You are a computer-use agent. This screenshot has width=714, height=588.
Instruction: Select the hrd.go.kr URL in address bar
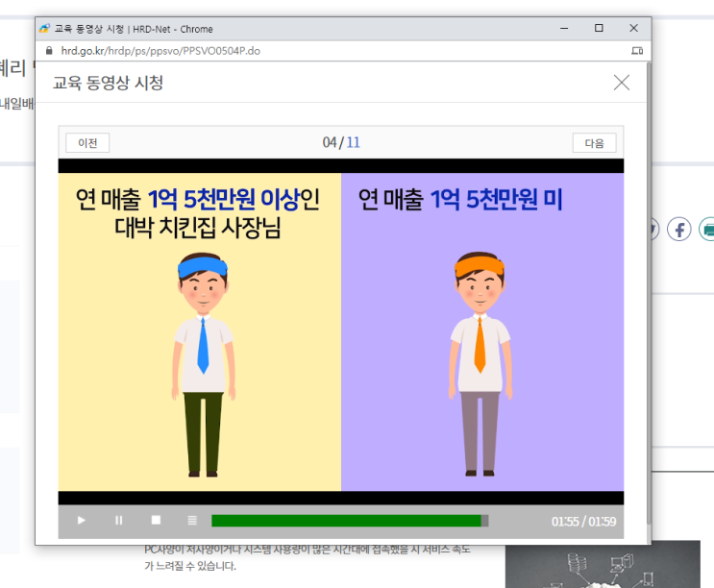[160, 51]
